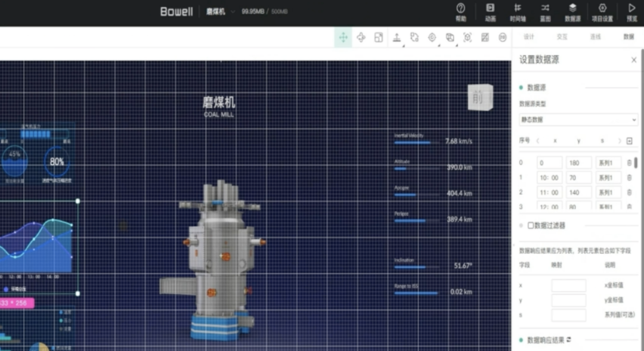Switch to the 交互 tab
Viewport: 644px width, 351px height.
click(x=562, y=37)
